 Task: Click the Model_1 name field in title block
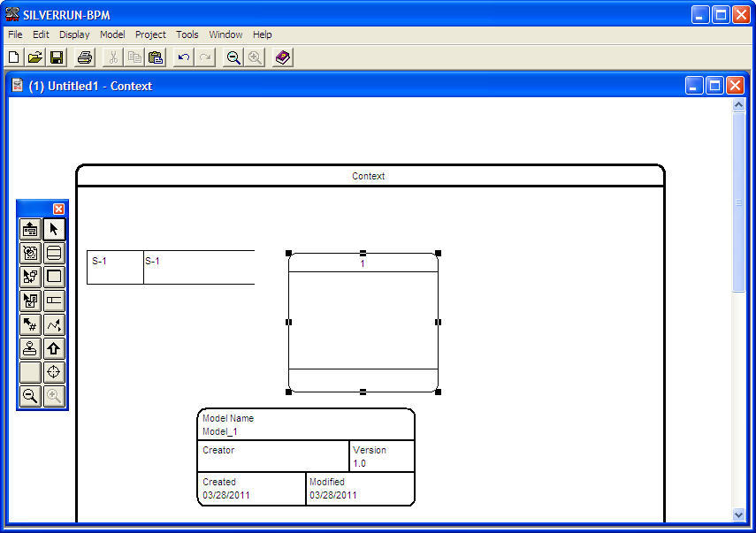point(220,432)
